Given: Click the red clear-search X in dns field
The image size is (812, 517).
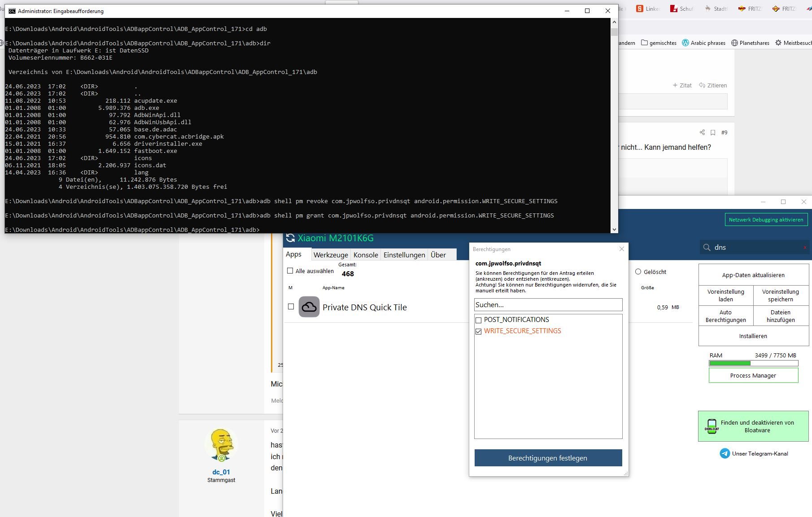Looking at the screenshot, I should coord(804,248).
